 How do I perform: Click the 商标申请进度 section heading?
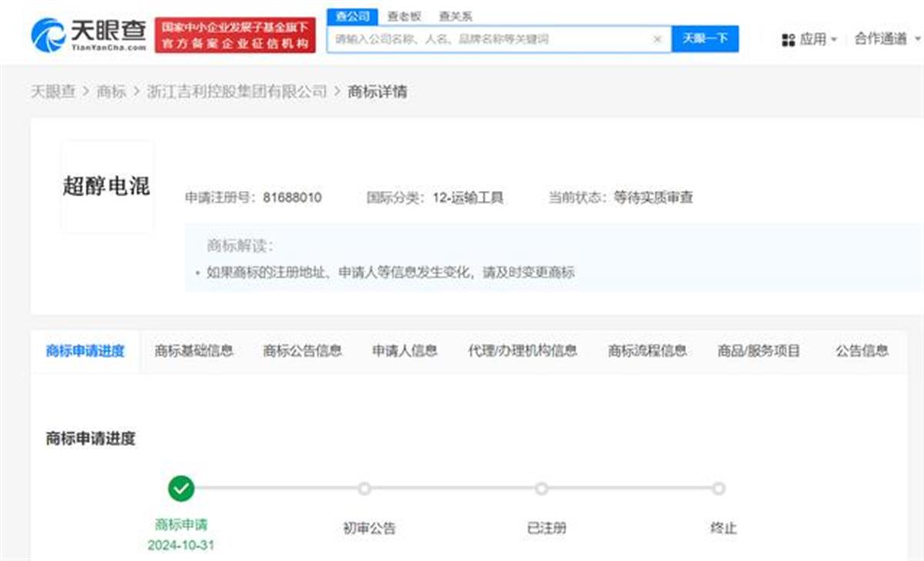point(91,439)
